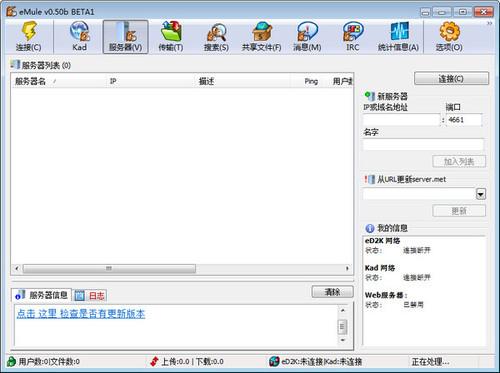Viewport: 500px width, 373px height.
Task: Click the eMule application icon in title bar
Action: 12,12
